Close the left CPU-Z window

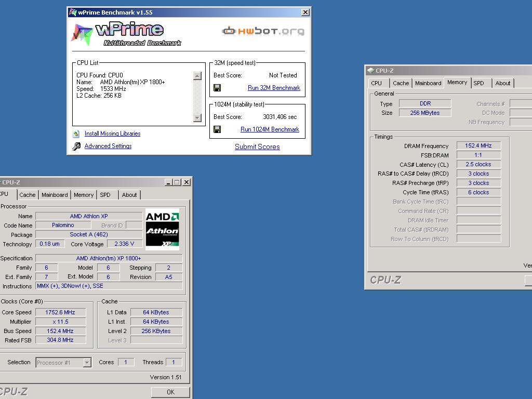point(187,182)
